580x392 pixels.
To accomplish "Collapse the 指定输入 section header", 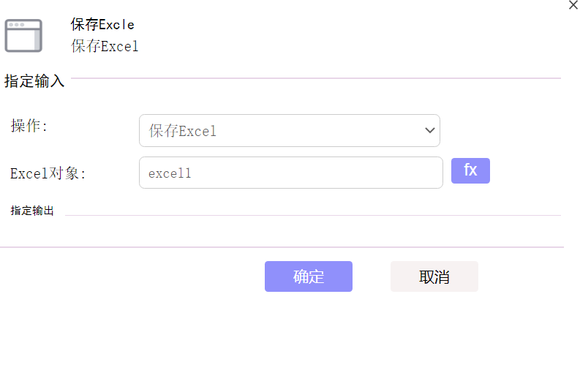I will click(34, 81).
